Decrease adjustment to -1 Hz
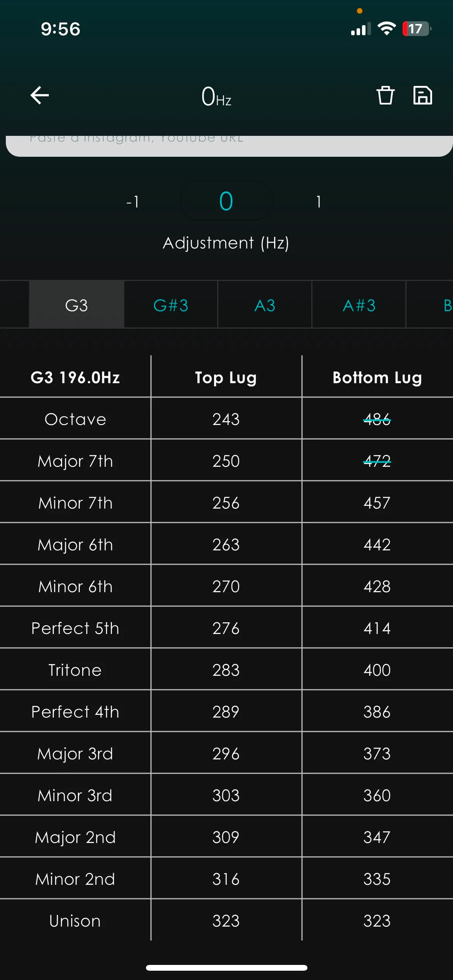Viewport: 453px width, 980px height. [x=133, y=202]
